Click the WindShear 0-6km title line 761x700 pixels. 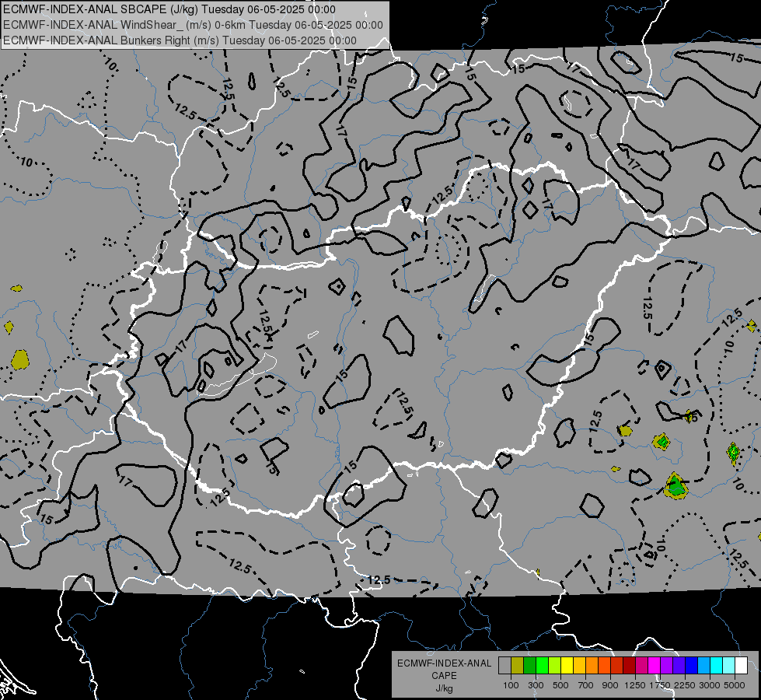pyautogui.click(x=193, y=25)
